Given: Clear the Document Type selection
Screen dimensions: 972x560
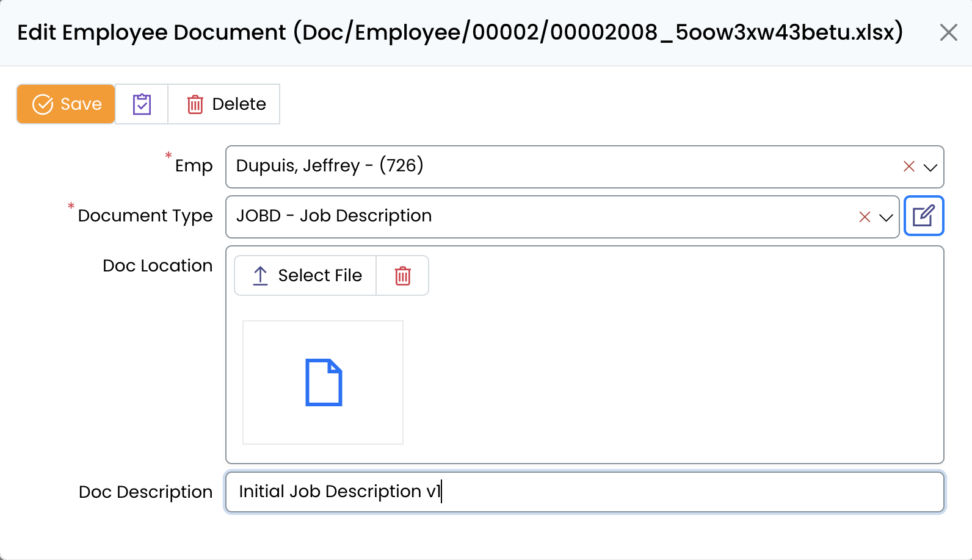Looking at the screenshot, I should (865, 217).
